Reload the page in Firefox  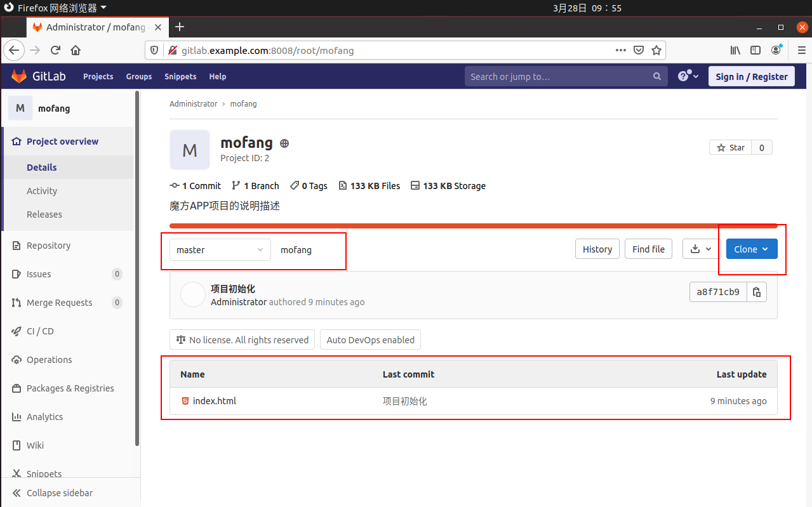click(55, 50)
